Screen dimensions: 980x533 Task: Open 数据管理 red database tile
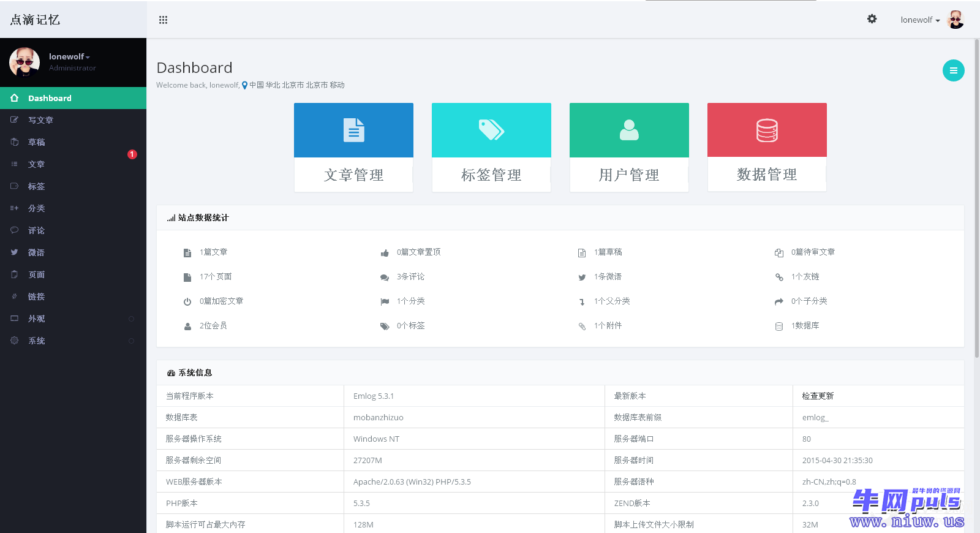(767, 130)
